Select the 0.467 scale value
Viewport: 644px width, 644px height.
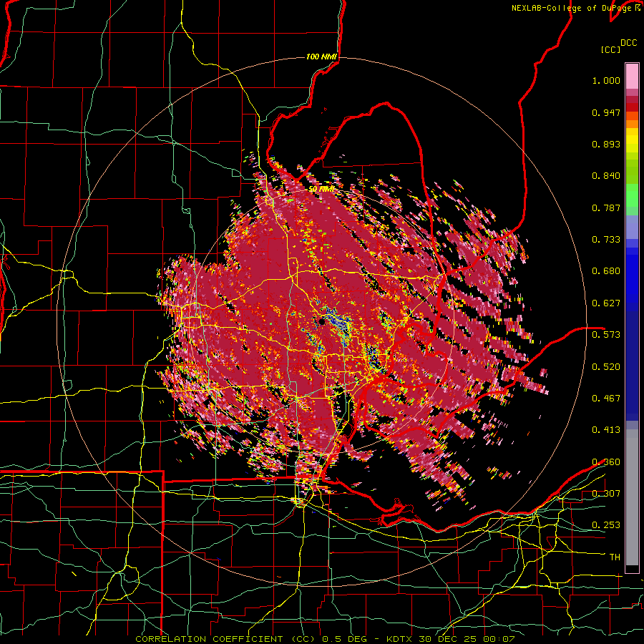click(x=606, y=399)
